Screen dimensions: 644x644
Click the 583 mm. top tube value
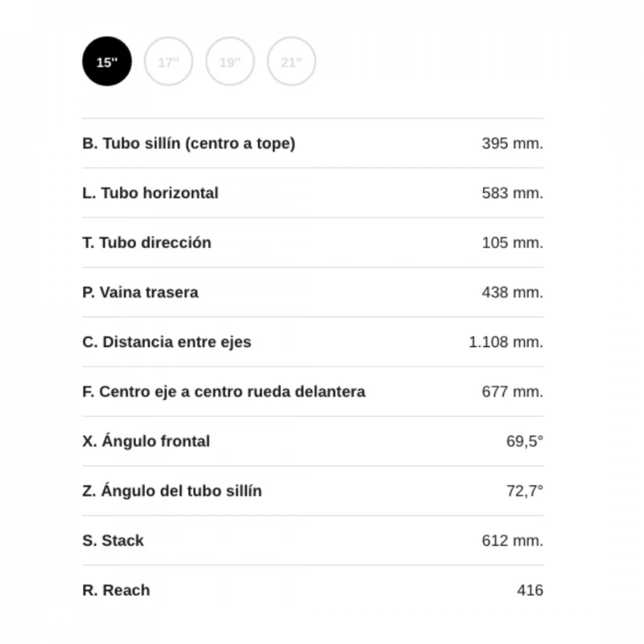[x=512, y=193]
